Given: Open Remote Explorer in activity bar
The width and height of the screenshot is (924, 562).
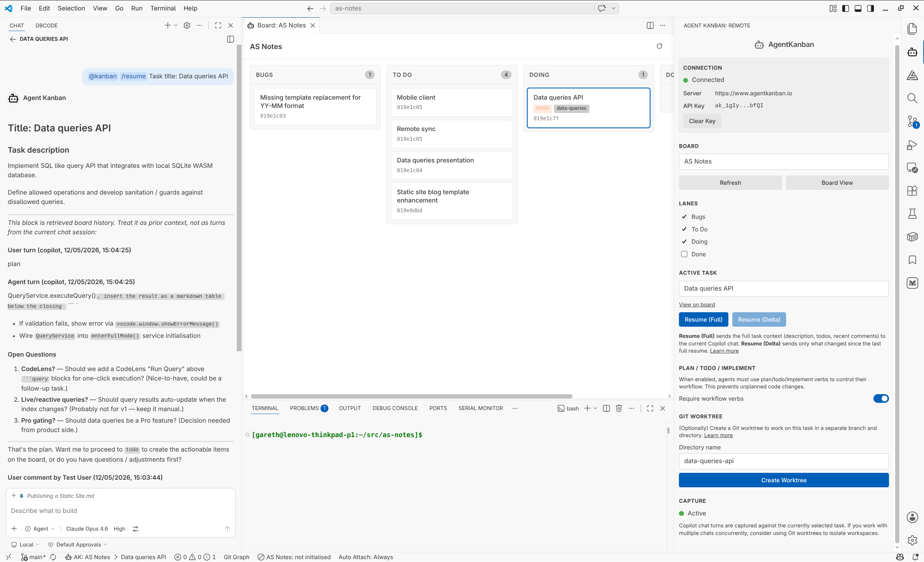Looking at the screenshot, I should click(912, 167).
